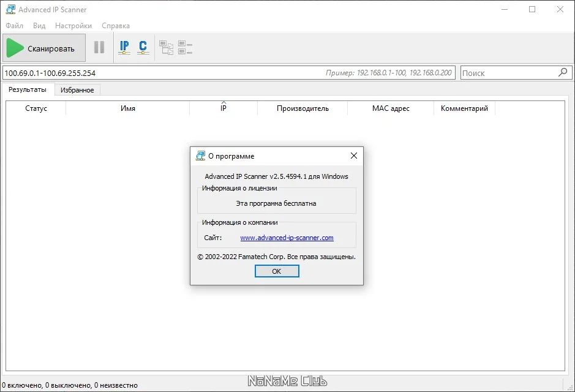Click the version text v2.5.4594.1
Screen dimensions: 575x392
[x=288, y=176]
